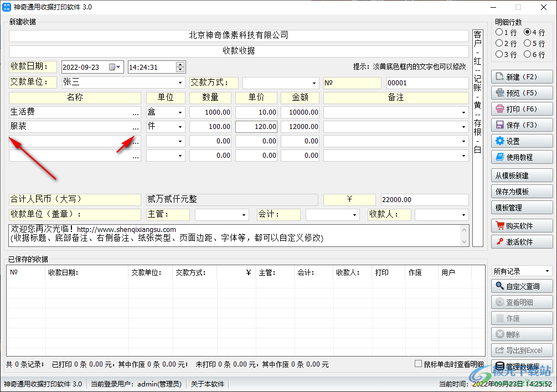Click the 新建 (F2) icon button

tap(521, 76)
